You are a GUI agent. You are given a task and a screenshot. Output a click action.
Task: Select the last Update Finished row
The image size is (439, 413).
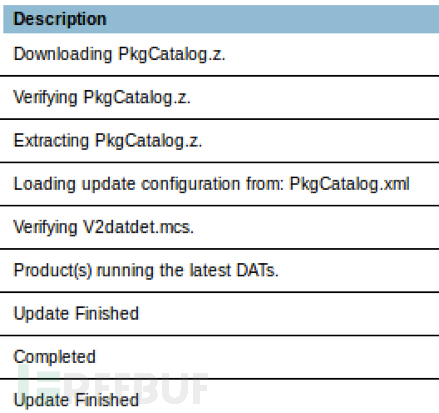[219, 396]
